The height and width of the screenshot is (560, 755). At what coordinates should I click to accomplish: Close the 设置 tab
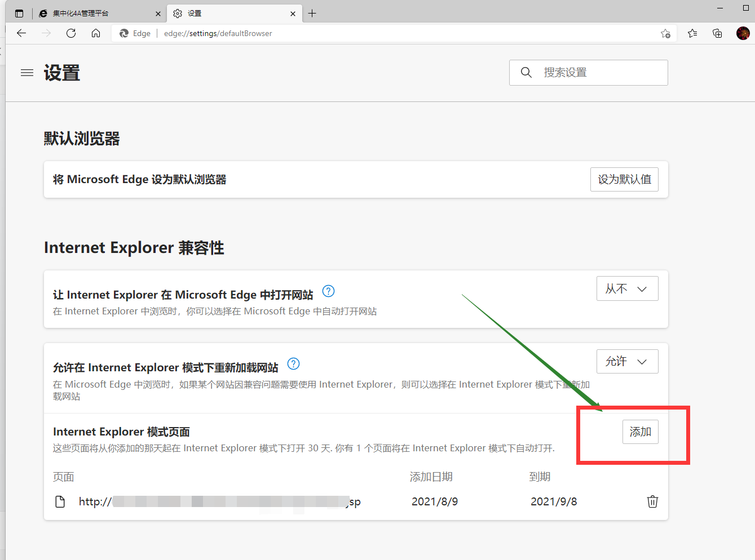pos(293,14)
